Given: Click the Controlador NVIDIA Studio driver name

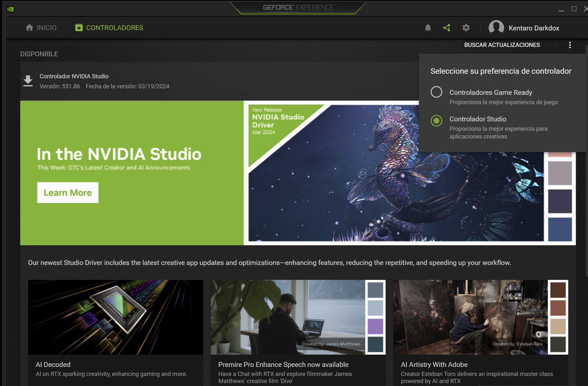Looking at the screenshot, I should tap(74, 76).
